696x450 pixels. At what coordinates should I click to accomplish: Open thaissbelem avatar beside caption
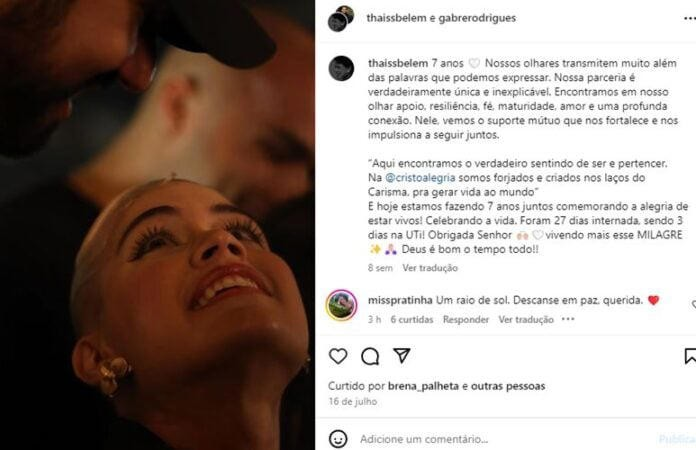coord(341,68)
